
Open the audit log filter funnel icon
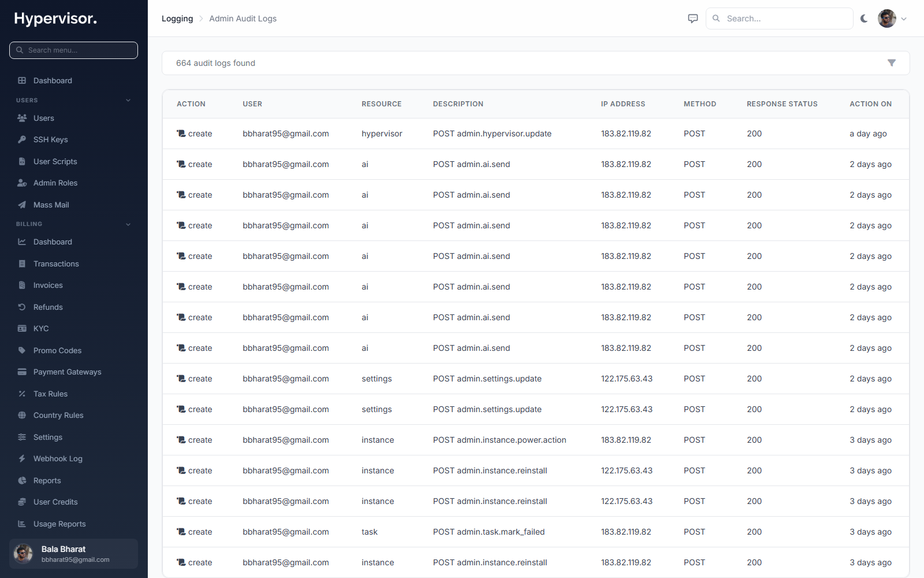[892, 63]
